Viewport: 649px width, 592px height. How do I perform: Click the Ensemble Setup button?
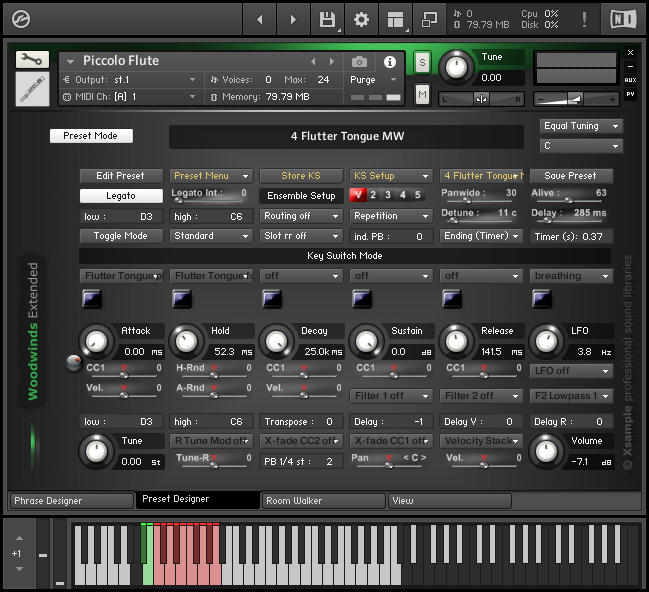(x=301, y=196)
